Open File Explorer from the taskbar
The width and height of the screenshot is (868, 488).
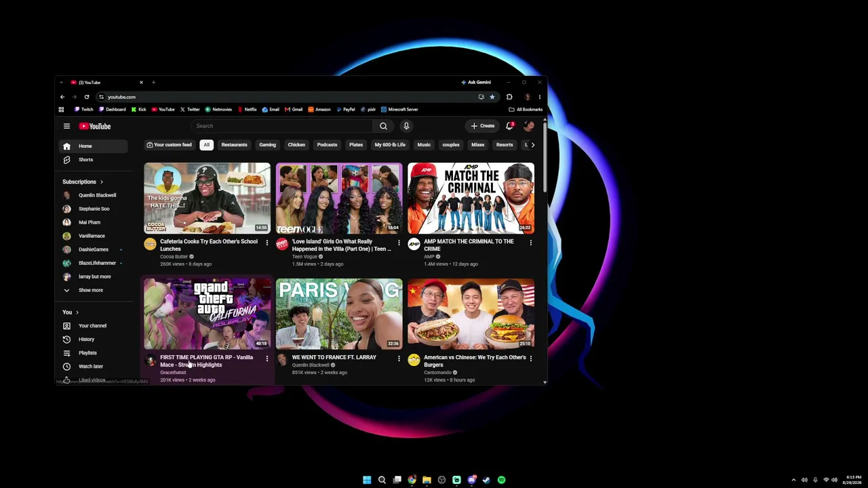(x=427, y=480)
